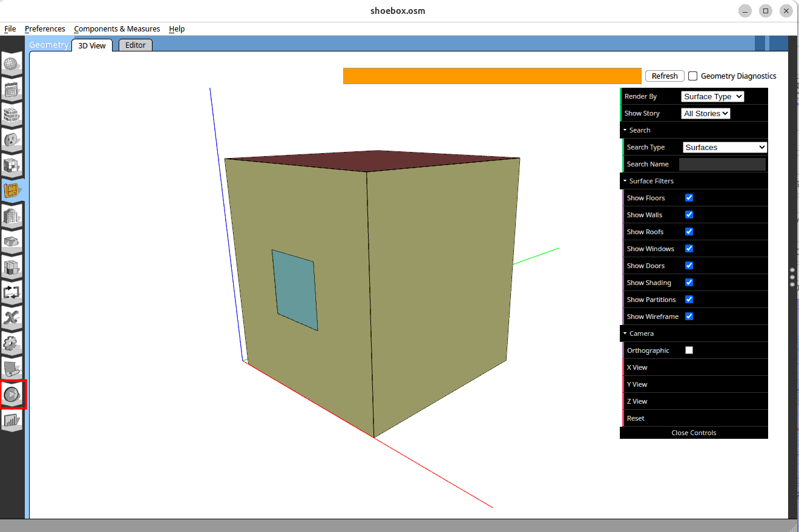Open the Components & Measures menu

tap(117, 29)
